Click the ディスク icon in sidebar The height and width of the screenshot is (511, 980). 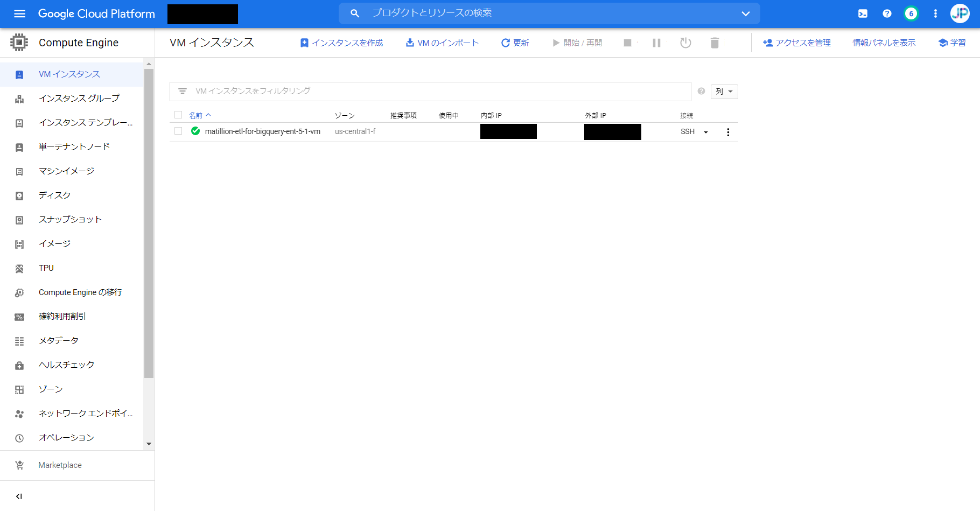(19, 196)
